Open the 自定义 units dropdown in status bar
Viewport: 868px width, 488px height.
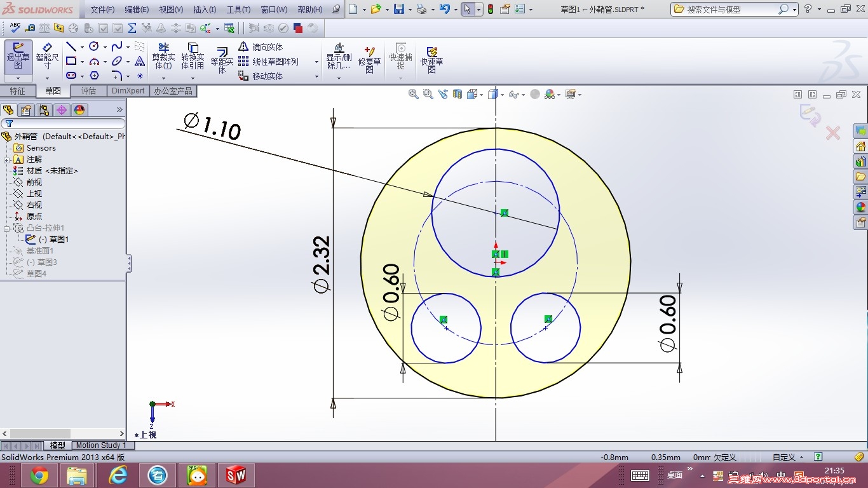point(787,457)
